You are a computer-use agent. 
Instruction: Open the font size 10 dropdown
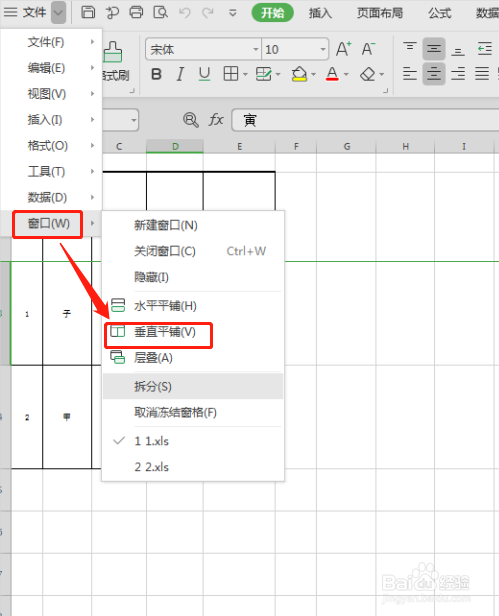(x=323, y=50)
